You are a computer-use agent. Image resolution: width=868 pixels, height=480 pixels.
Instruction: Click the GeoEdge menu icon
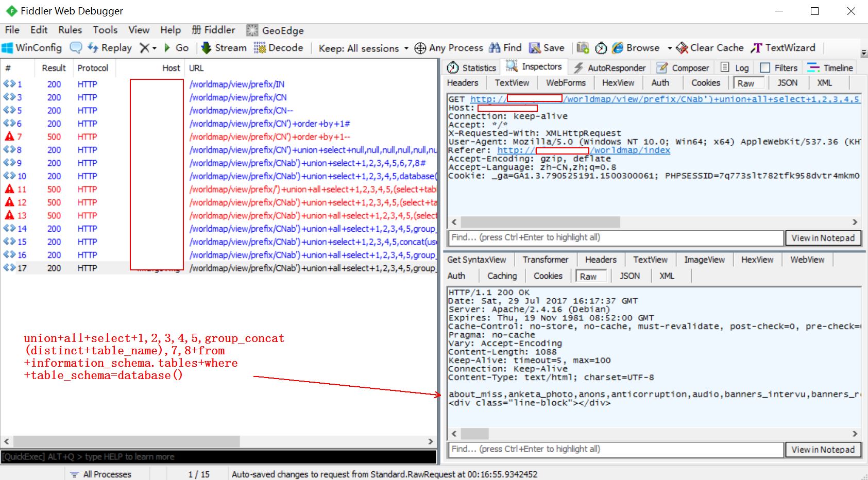pos(252,30)
